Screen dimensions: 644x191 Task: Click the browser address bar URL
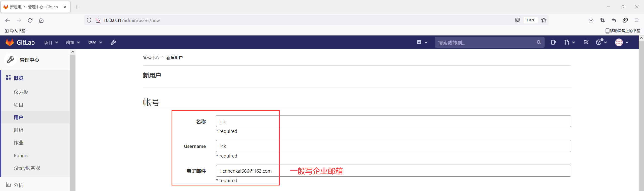[131, 20]
